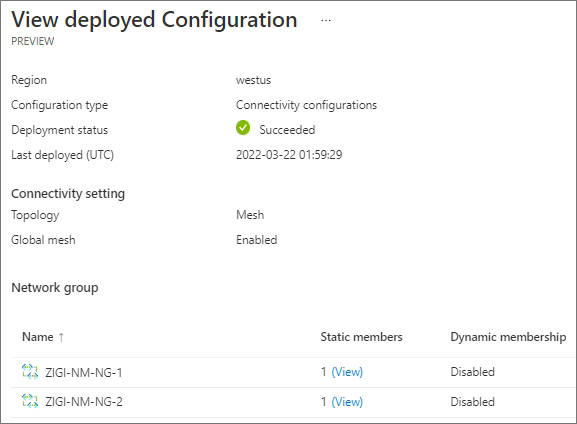Image resolution: width=577 pixels, height=424 pixels.
Task: Click the Global mesh Enabled value
Action: coord(256,240)
